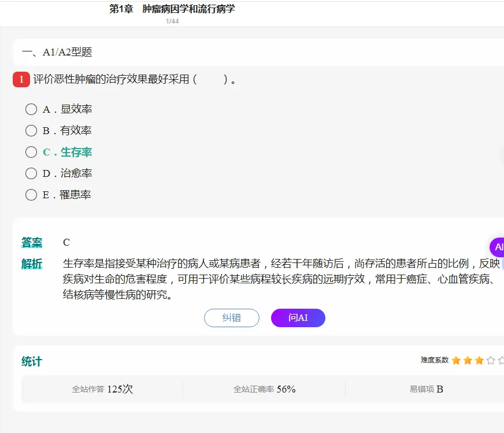Select radio option D 治愈率

[31, 173]
